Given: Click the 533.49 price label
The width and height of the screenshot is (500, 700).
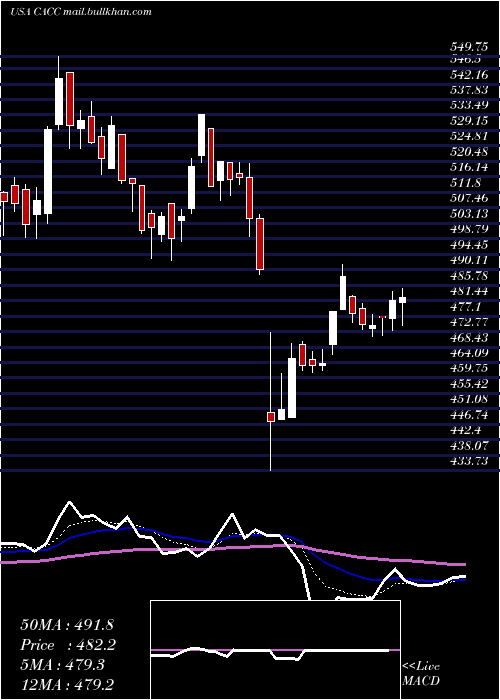Looking at the screenshot, I should [468, 105].
